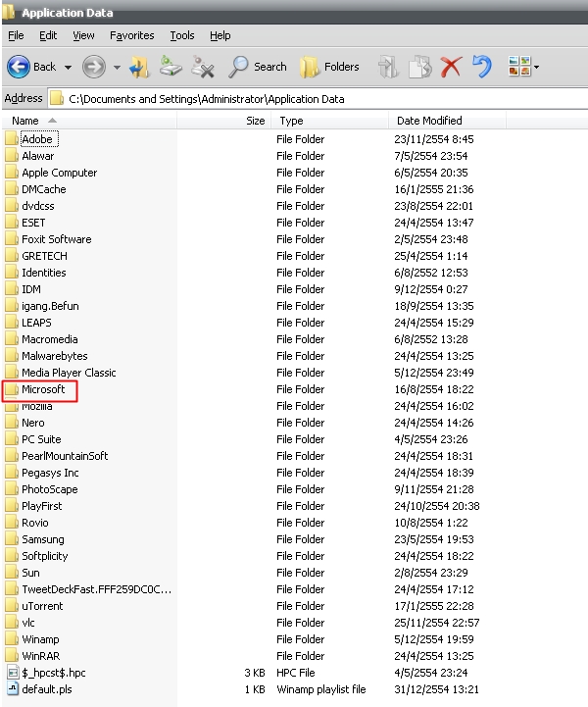Select the TweetDeckFast.FFF259DC0C folder
Viewport: 588px width, 707px height.
88,589
